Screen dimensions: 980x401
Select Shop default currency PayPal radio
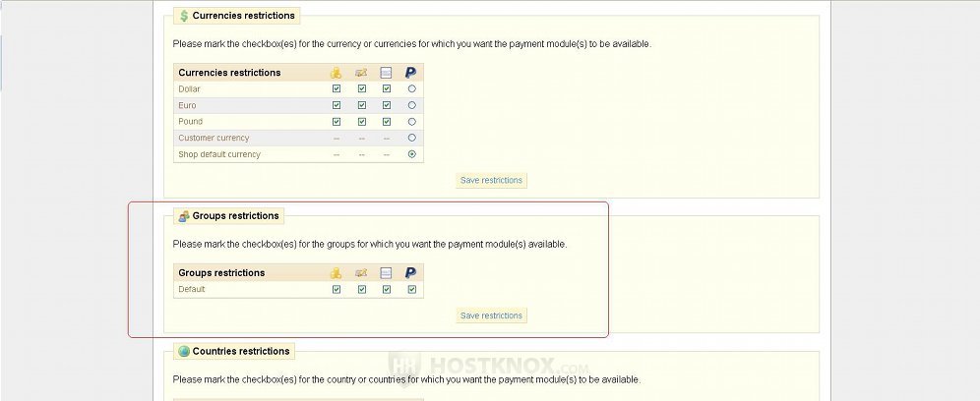(x=412, y=154)
